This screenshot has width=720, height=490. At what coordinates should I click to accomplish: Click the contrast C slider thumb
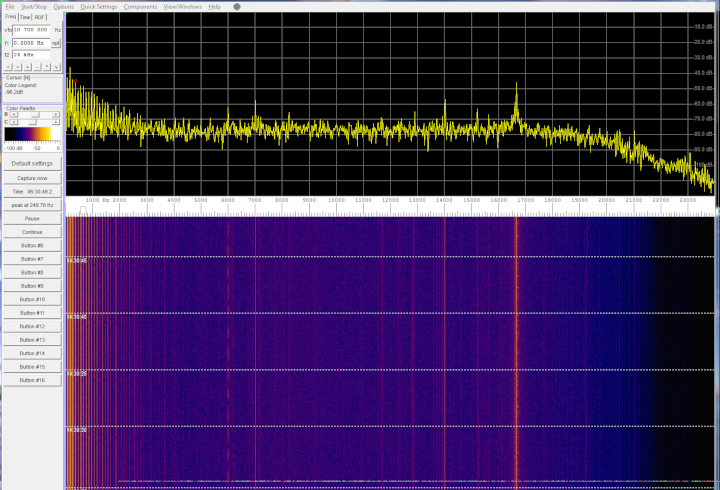pyautogui.click(x=32, y=122)
